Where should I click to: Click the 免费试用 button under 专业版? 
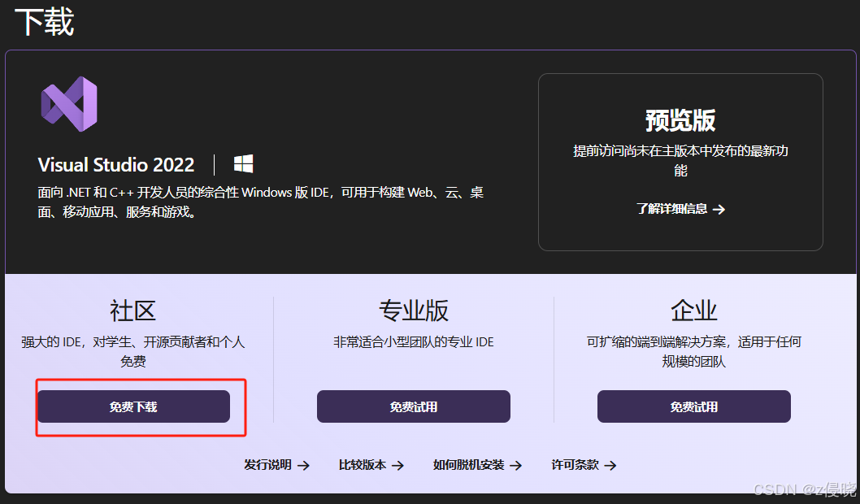point(414,406)
